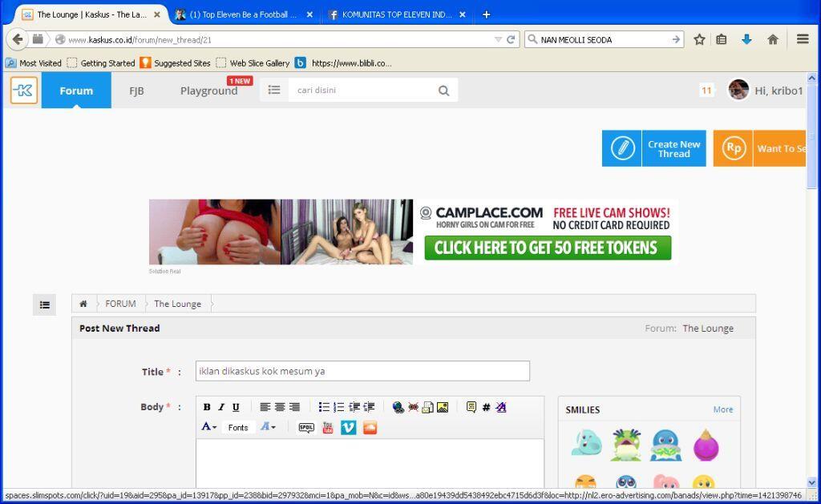Click the orange Want To Sell button
The height and width of the screenshot is (504, 821).
pyautogui.click(x=759, y=148)
